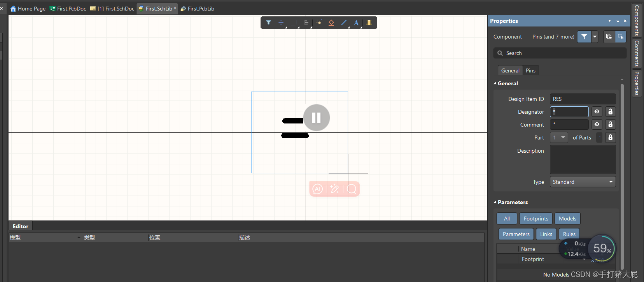The height and width of the screenshot is (282, 644).
Task: Click the search circle icon in the pink toolbar
Action: point(352,189)
